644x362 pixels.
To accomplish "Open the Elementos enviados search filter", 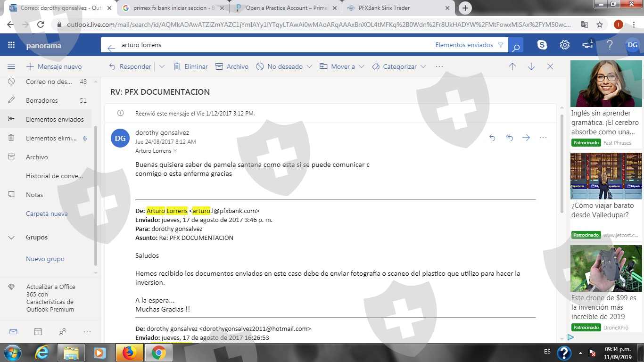I will click(x=469, y=45).
